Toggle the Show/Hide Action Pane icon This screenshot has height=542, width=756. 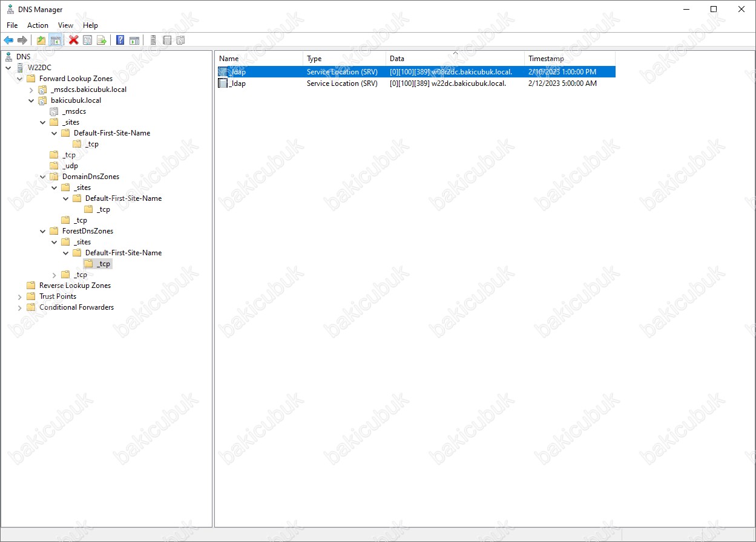click(x=134, y=41)
